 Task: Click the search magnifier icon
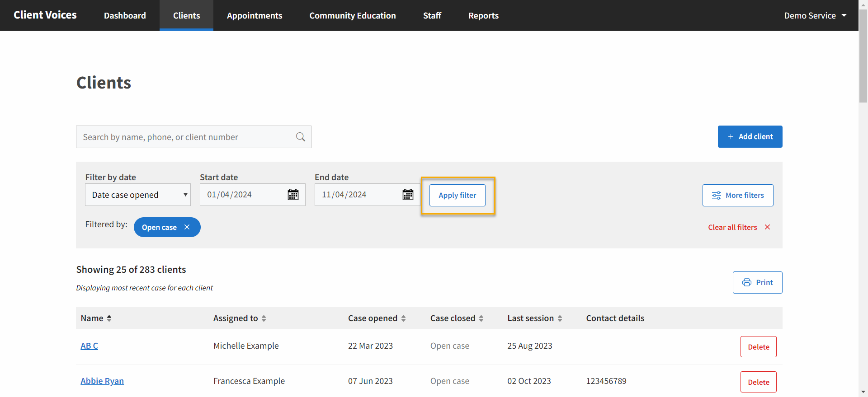tap(301, 137)
